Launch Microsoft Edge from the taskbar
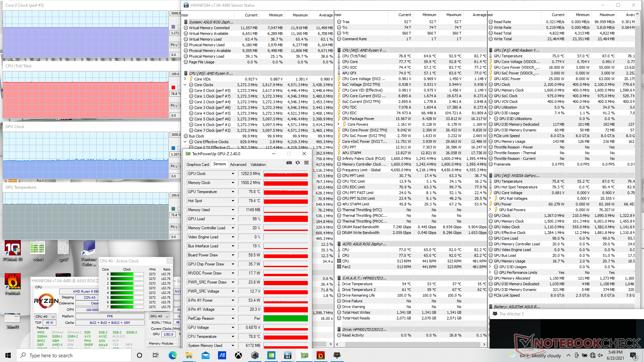644x362 pixels. (x=172, y=355)
